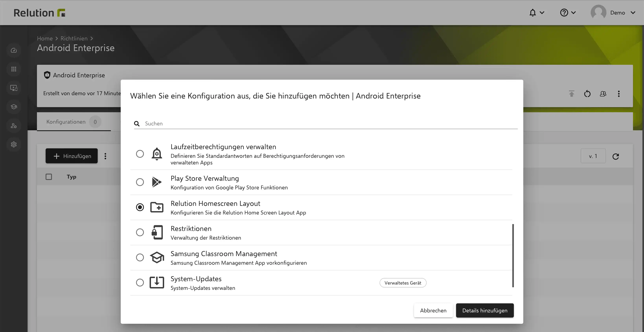The image size is (644, 332).
Task: Open the settings gear in sidebar
Action: coord(14,144)
